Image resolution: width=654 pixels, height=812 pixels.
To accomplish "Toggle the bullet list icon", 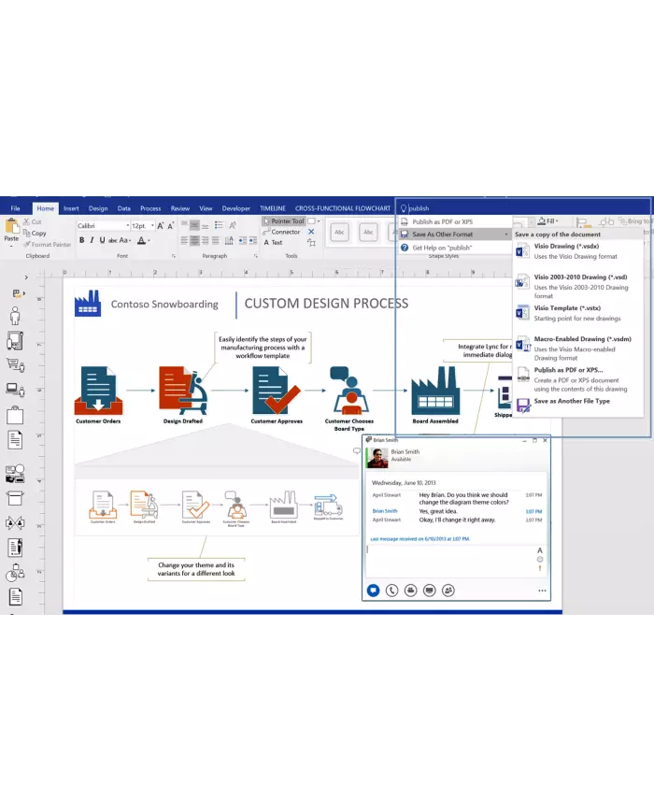I will 219,225.
